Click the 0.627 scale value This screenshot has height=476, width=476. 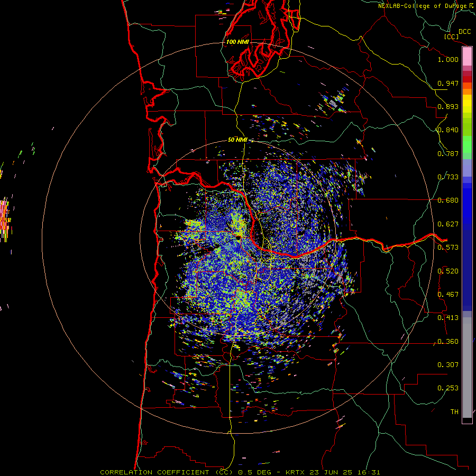[x=448, y=224]
